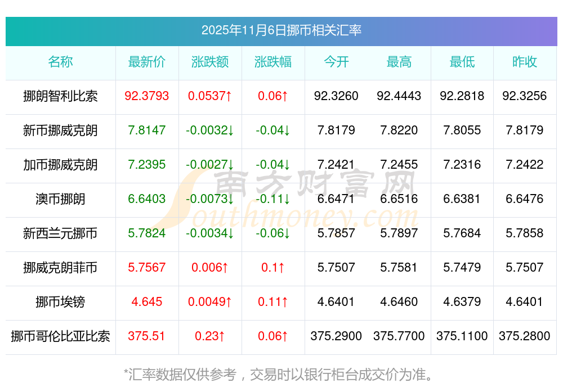Click the row name 加币挪威克朗
Image resolution: width=563 pixels, height=392 pixels.
pos(60,165)
